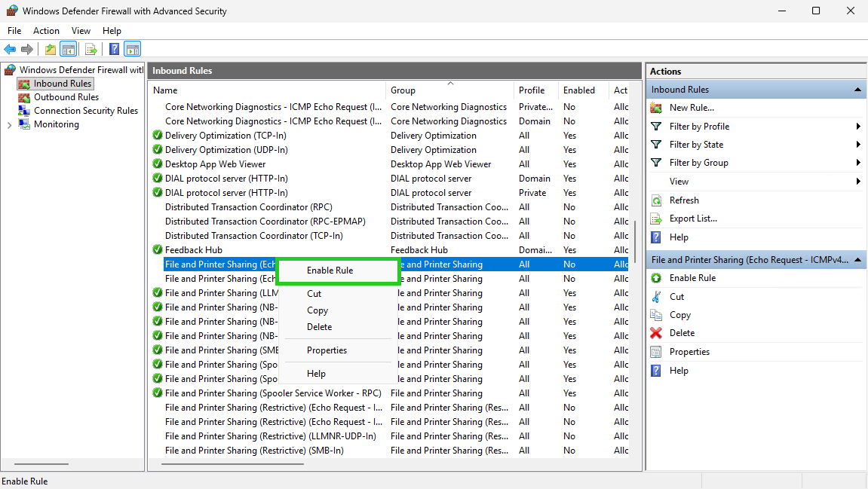Open Help from the context menu

315,373
